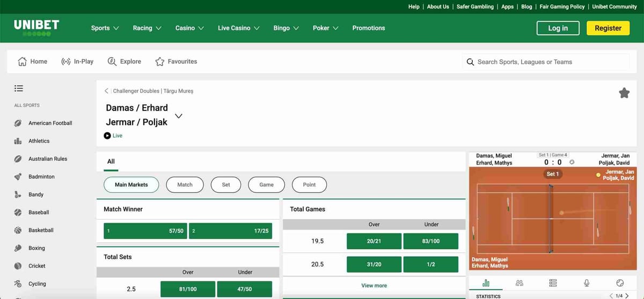Click the Athletics sport icon

pyautogui.click(x=18, y=141)
